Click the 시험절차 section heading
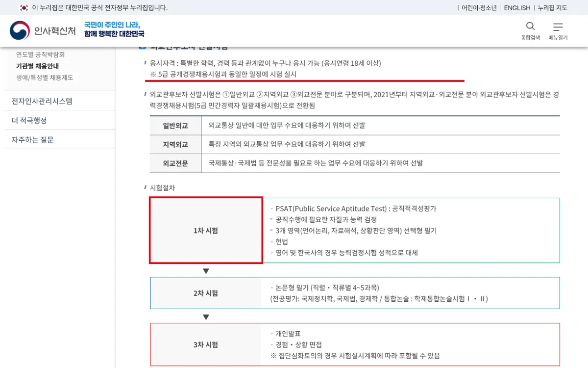588x368 pixels. (162, 187)
